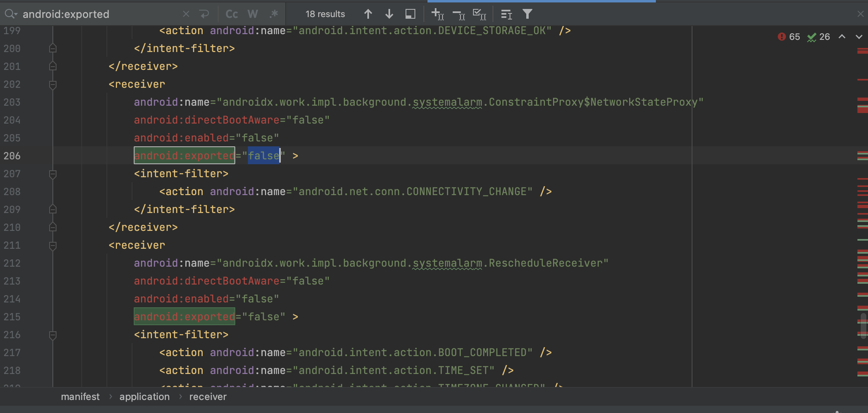Screen dimensions: 868x413
Task: Go to next occurrence arrow
Action: [x=389, y=14]
